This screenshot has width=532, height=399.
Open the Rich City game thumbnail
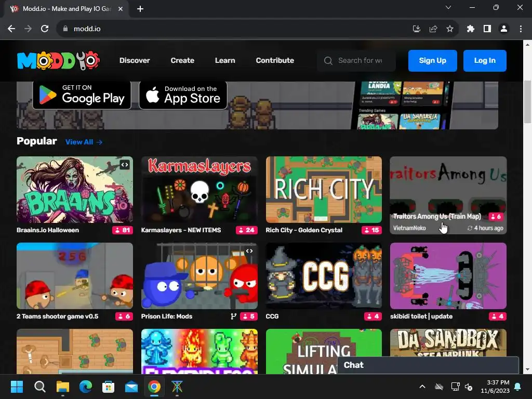(x=324, y=189)
